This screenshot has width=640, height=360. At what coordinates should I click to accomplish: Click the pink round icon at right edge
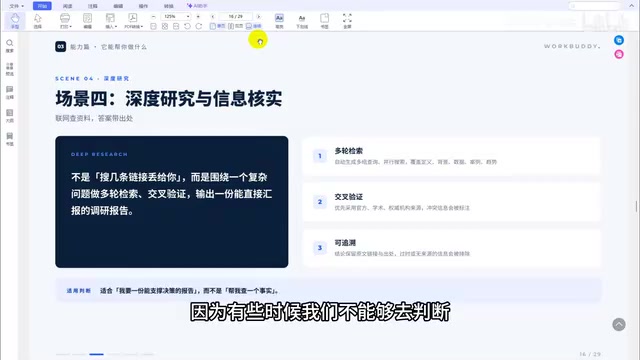point(619,54)
